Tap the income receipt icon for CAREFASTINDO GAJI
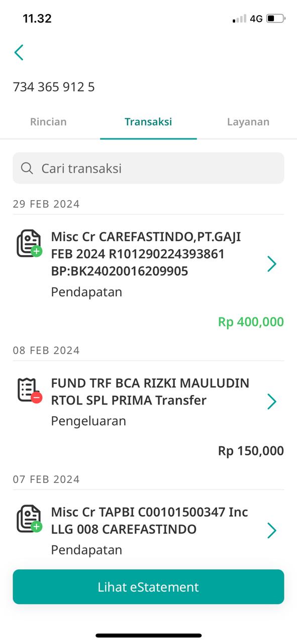Image resolution: width=297 pixels, height=644 pixels. pos(29,244)
